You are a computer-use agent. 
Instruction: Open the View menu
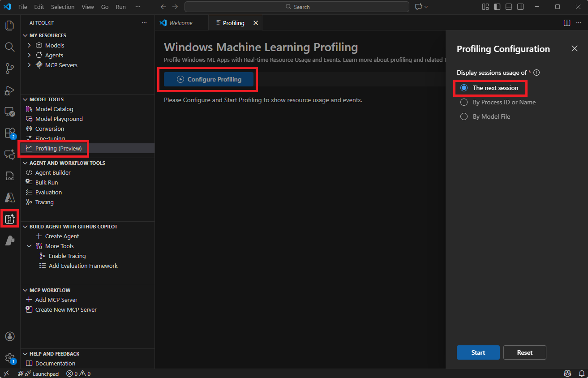pyautogui.click(x=87, y=7)
